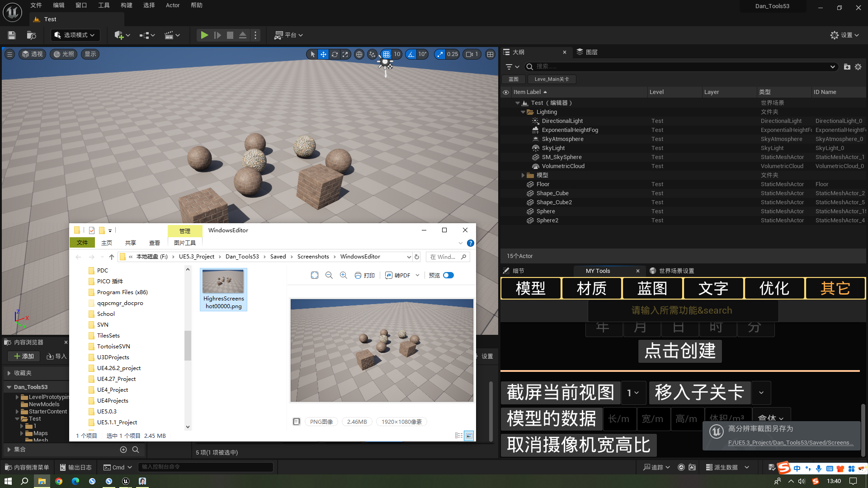868x488 pixels.
Task: Click the 添加 button in content browser
Action: (24, 357)
